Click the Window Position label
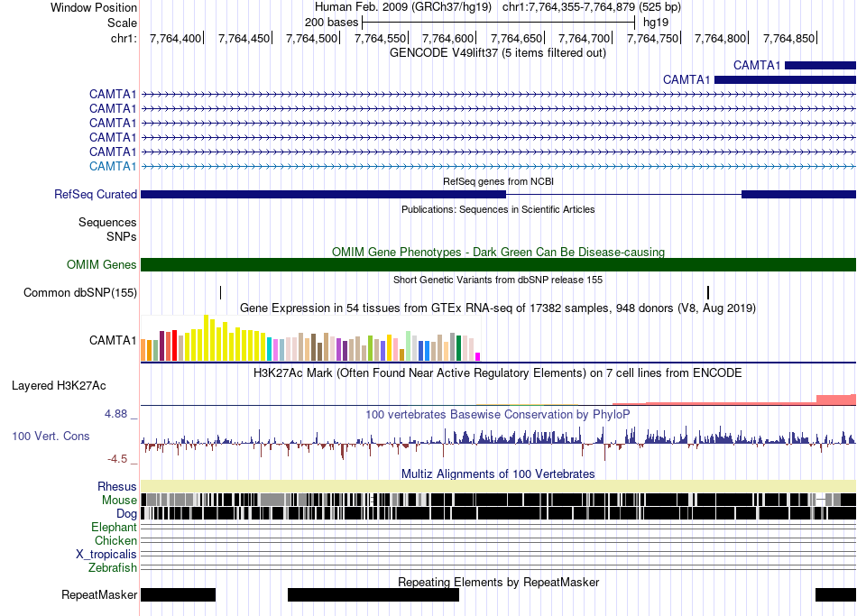 (94, 7)
